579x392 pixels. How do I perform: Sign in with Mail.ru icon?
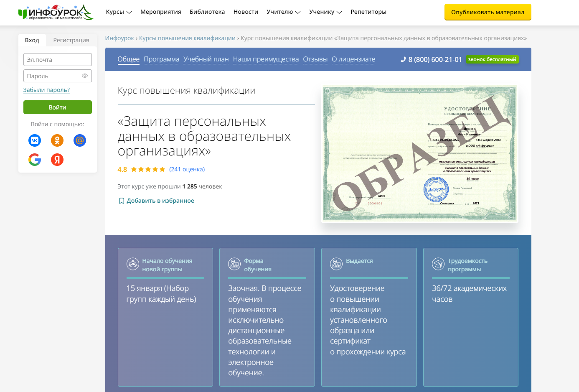tap(80, 140)
